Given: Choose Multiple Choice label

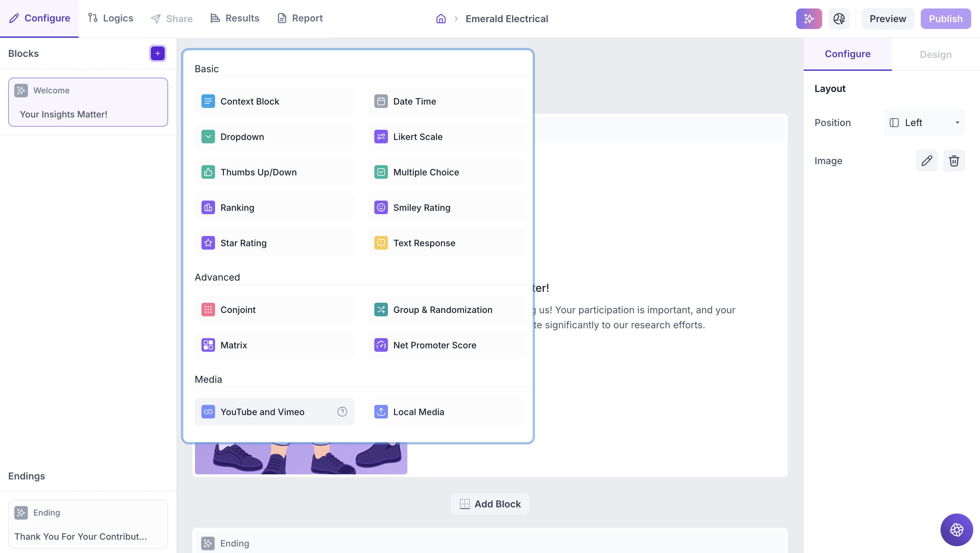Looking at the screenshot, I should 426,172.
